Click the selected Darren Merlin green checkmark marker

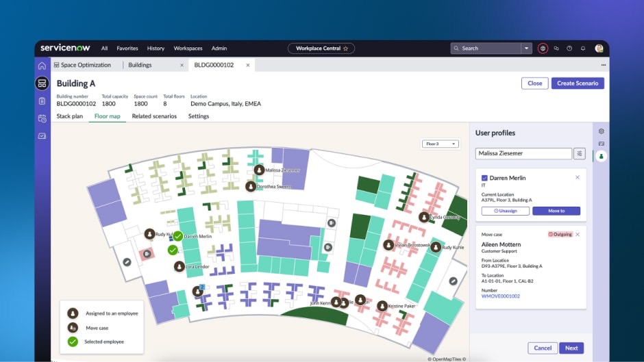(x=178, y=236)
